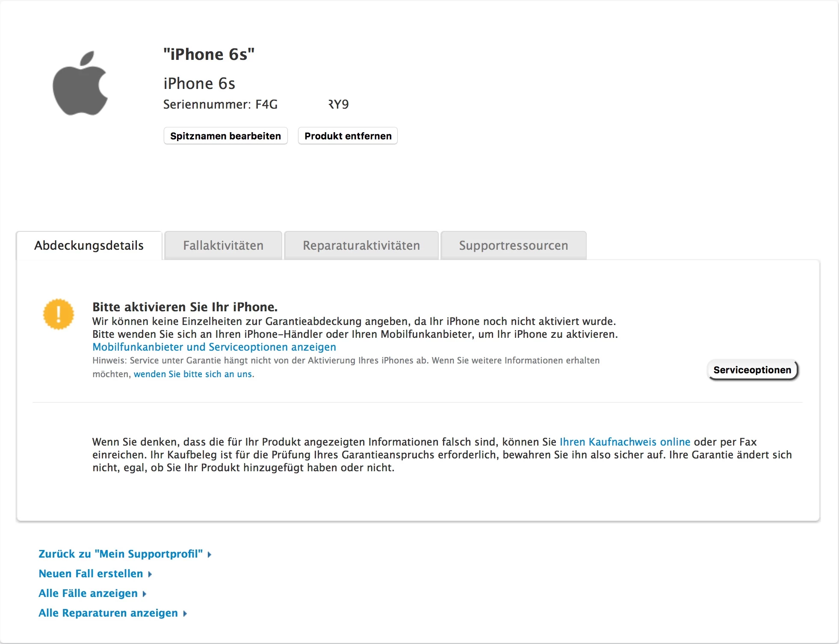Switch to the Fallaktivitäten tab
Screen dimensions: 839x644
click(223, 245)
